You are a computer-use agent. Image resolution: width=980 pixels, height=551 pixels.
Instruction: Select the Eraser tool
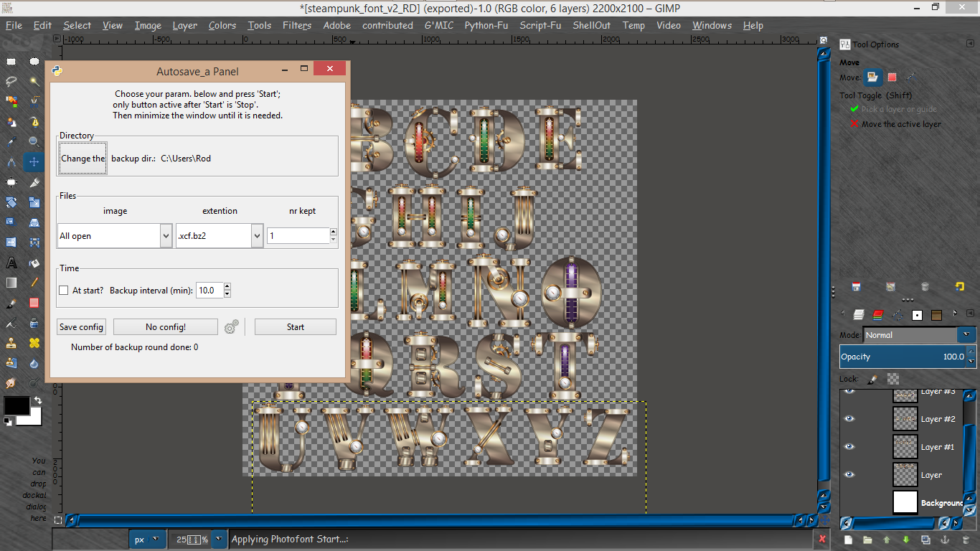click(34, 303)
